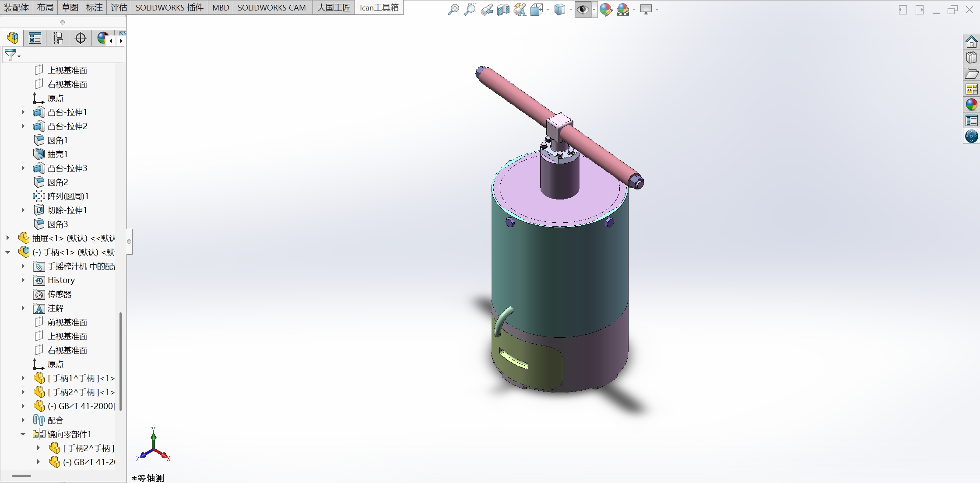The width and height of the screenshot is (980, 483).
Task: Collapse the left panel using the left split button
Action: click(903, 10)
